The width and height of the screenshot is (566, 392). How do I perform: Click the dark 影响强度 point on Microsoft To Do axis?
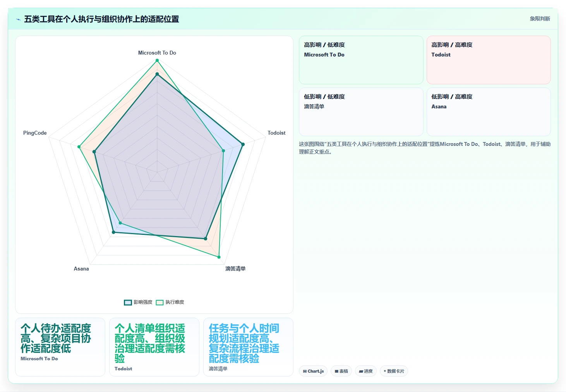(157, 74)
